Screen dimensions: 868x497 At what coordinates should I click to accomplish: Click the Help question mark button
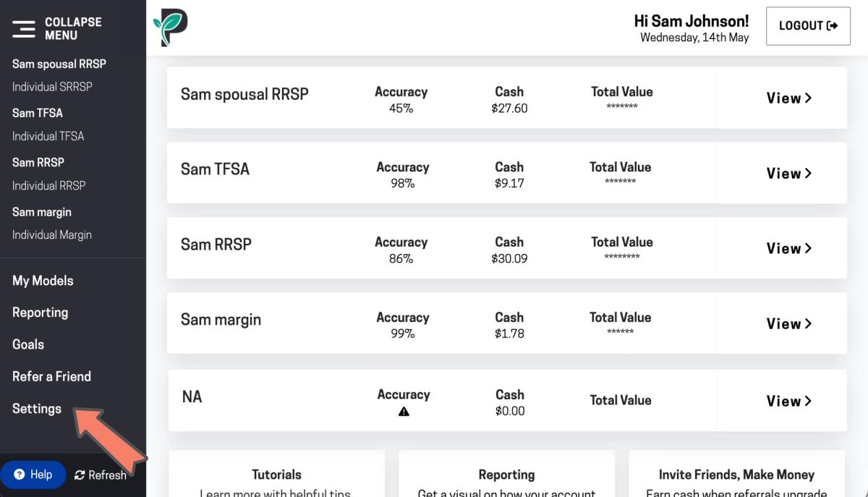click(33, 475)
